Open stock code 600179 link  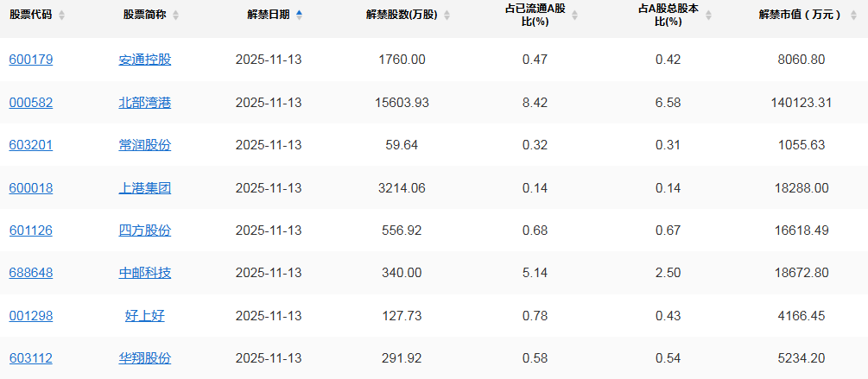click(x=31, y=60)
